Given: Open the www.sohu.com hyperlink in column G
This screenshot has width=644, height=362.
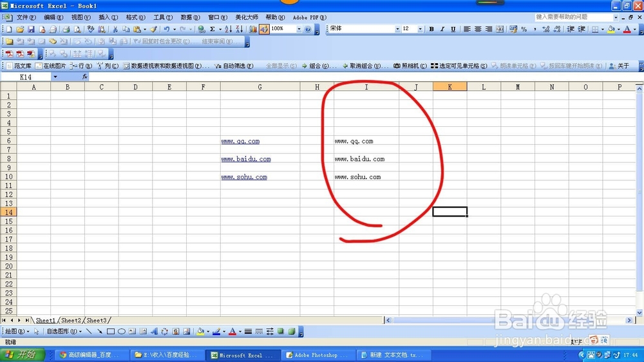Looking at the screenshot, I should coord(244,177).
